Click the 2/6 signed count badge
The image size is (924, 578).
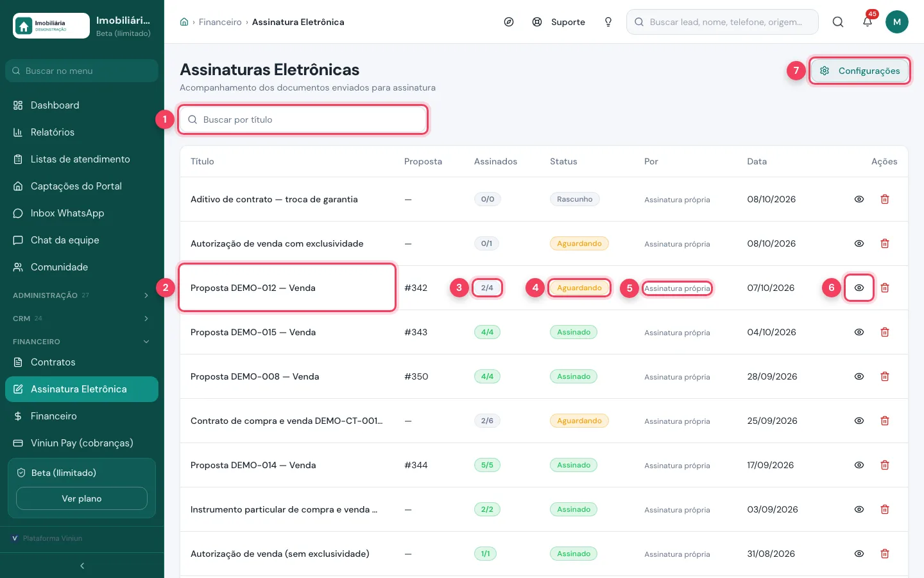(488, 421)
